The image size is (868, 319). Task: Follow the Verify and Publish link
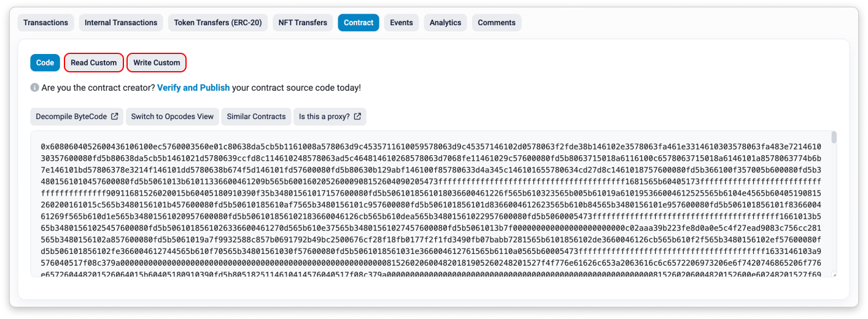pyautogui.click(x=193, y=88)
